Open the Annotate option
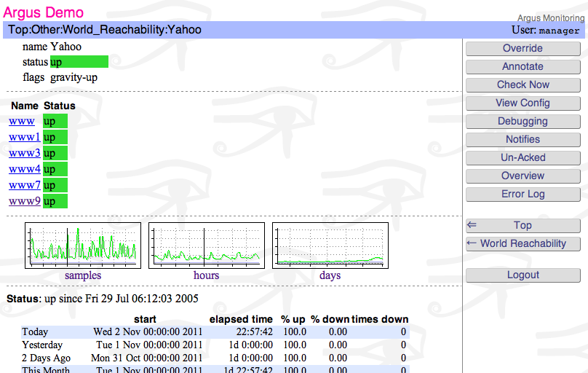Image resolution: width=588 pixels, height=373 pixels. coord(523,66)
